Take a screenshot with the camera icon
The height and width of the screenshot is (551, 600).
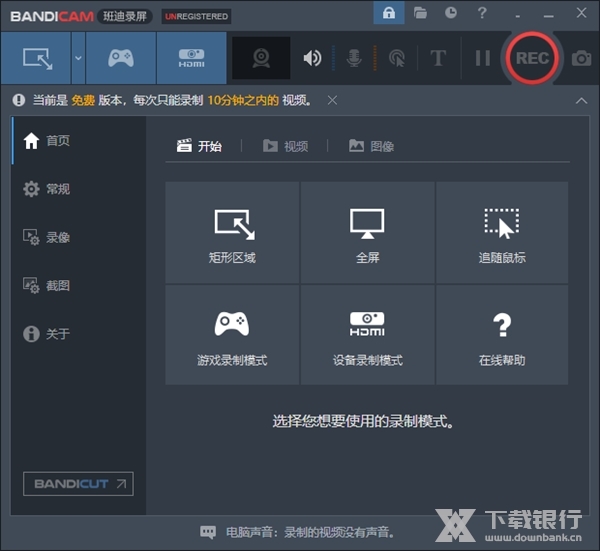[x=582, y=58]
